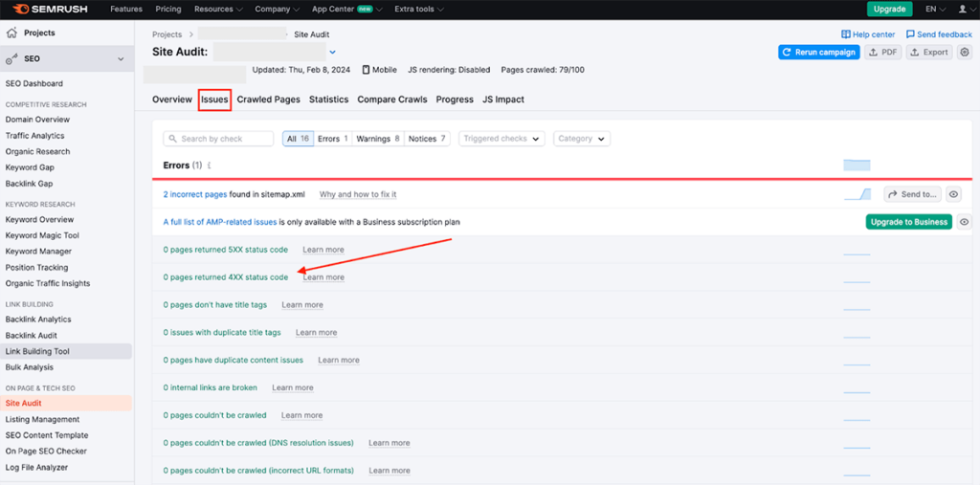Click Why and how to fix it
980x485 pixels.
[x=358, y=194]
